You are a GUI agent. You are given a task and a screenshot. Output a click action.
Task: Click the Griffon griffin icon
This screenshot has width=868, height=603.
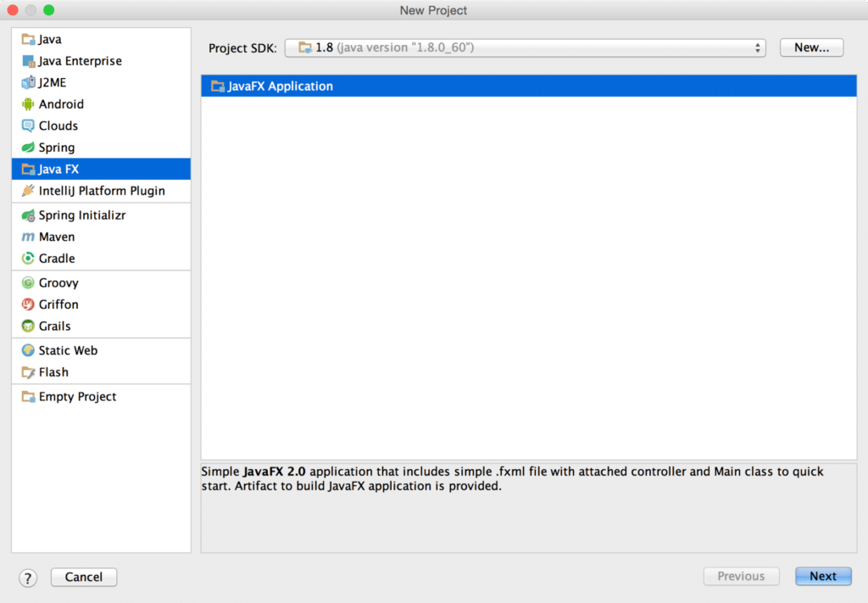[28, 304]
